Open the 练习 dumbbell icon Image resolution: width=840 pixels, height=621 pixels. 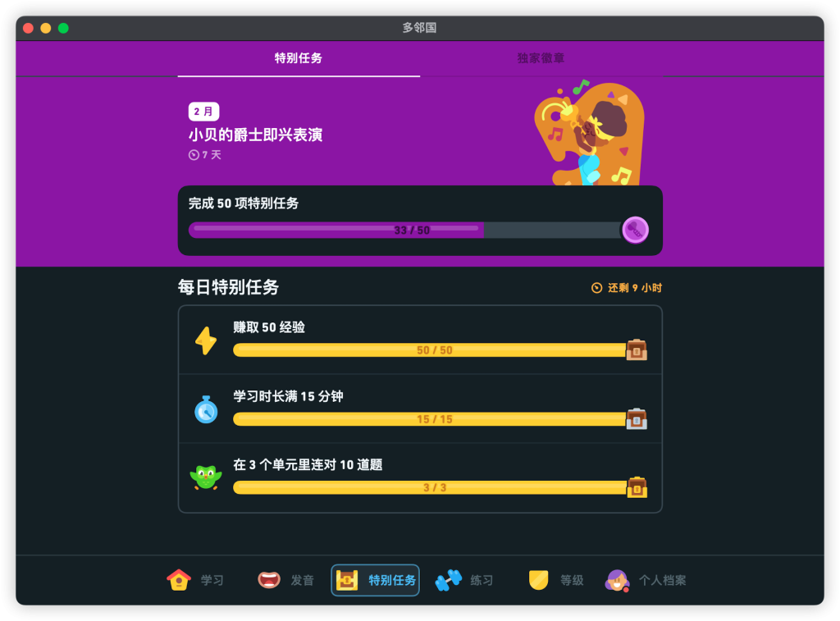449,580
